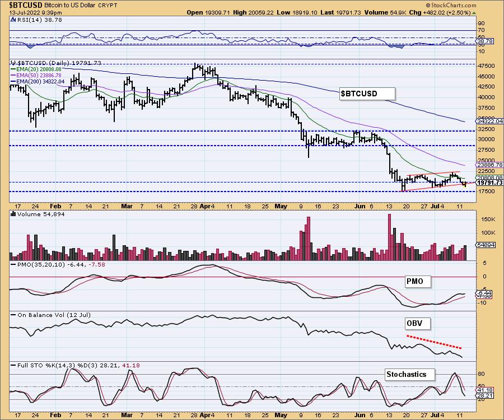Click the 'Low 18919.10' value
Viewport: 504px width, 420px height.
click(x=297, y=12)
